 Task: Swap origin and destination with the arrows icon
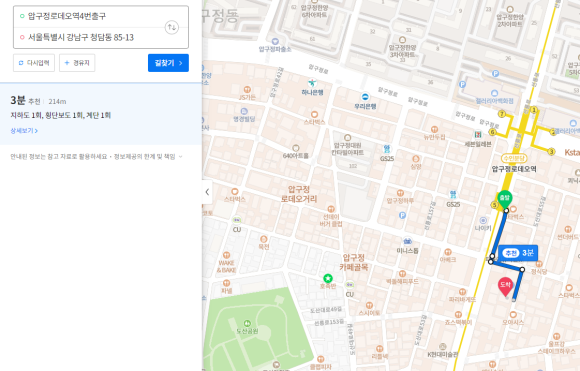point(172,27)
